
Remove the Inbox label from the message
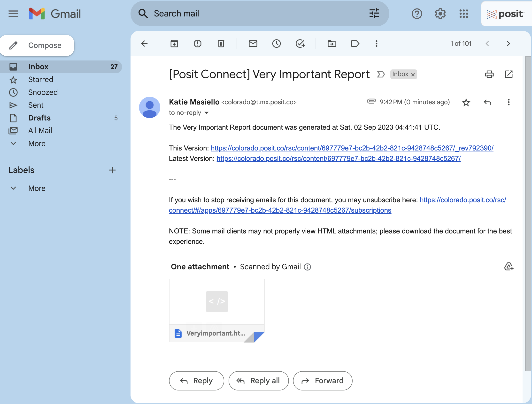413,75
